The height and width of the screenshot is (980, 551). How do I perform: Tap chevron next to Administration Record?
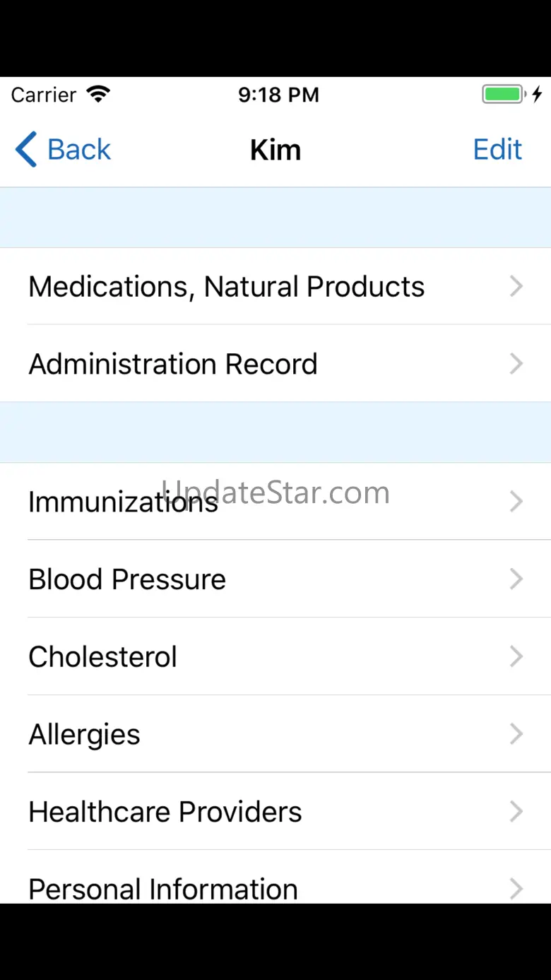[516, 365]
